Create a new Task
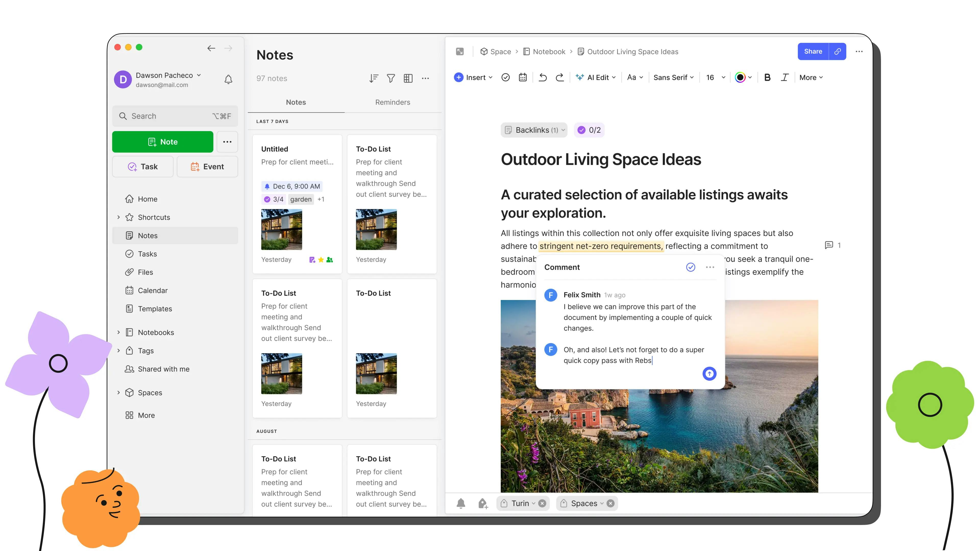 point(143,167)
